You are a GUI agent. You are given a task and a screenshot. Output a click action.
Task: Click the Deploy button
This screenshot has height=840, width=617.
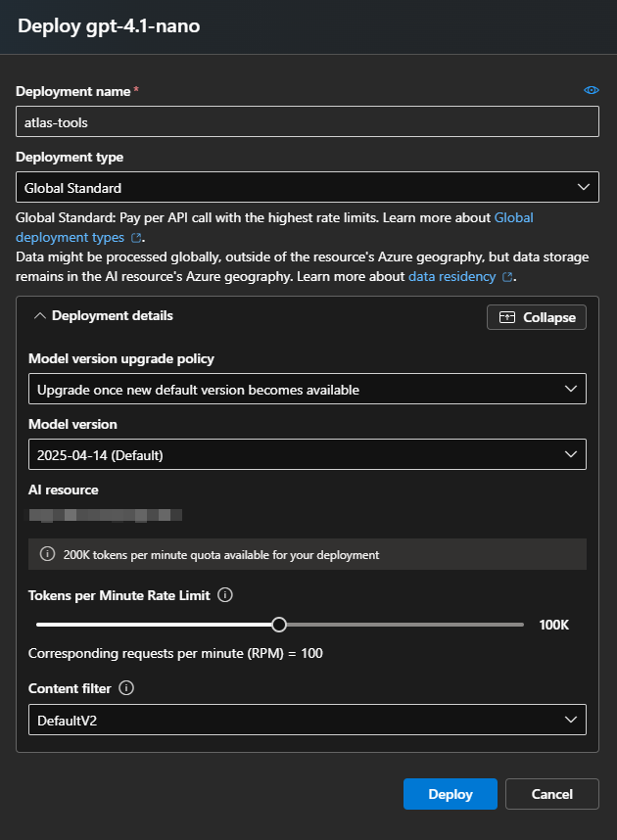point(451,794)
